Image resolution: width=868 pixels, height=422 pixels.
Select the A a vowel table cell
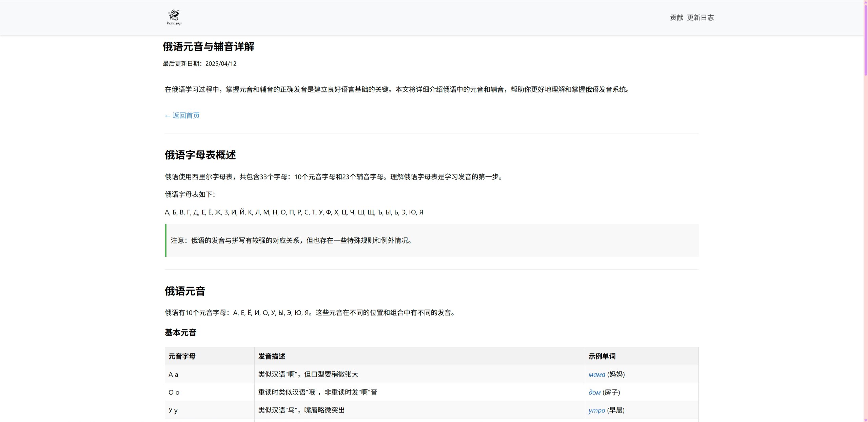173,374
